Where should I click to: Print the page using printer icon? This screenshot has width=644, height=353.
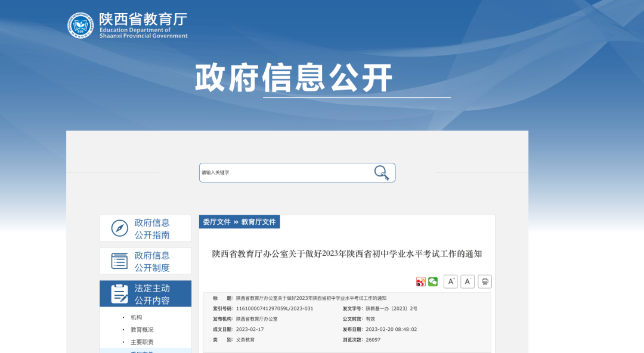(485, 281)
